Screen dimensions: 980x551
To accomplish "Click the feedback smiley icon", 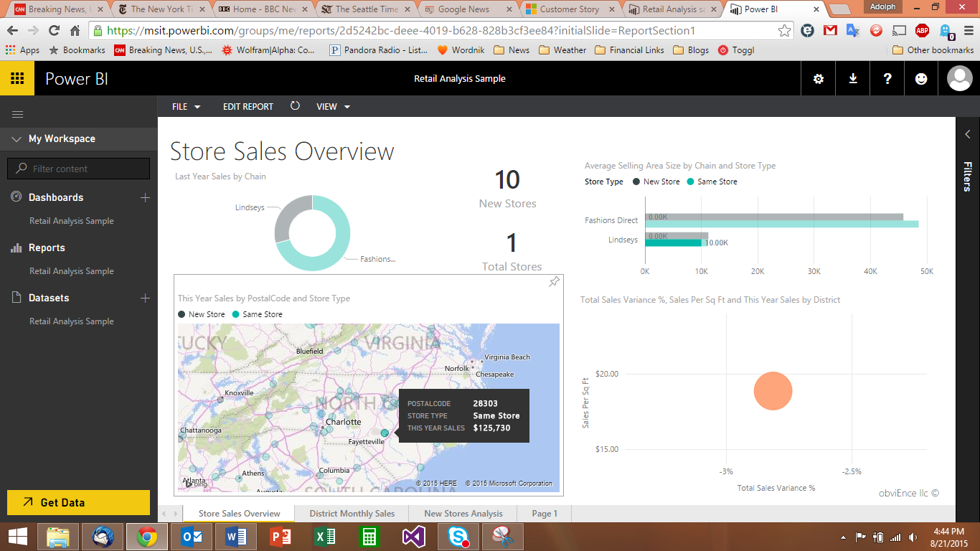I will 922,79.
